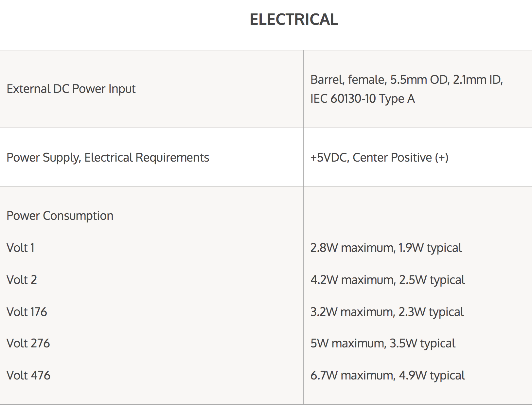
Task: Select the Volt 1 model label
Action: 20,248
